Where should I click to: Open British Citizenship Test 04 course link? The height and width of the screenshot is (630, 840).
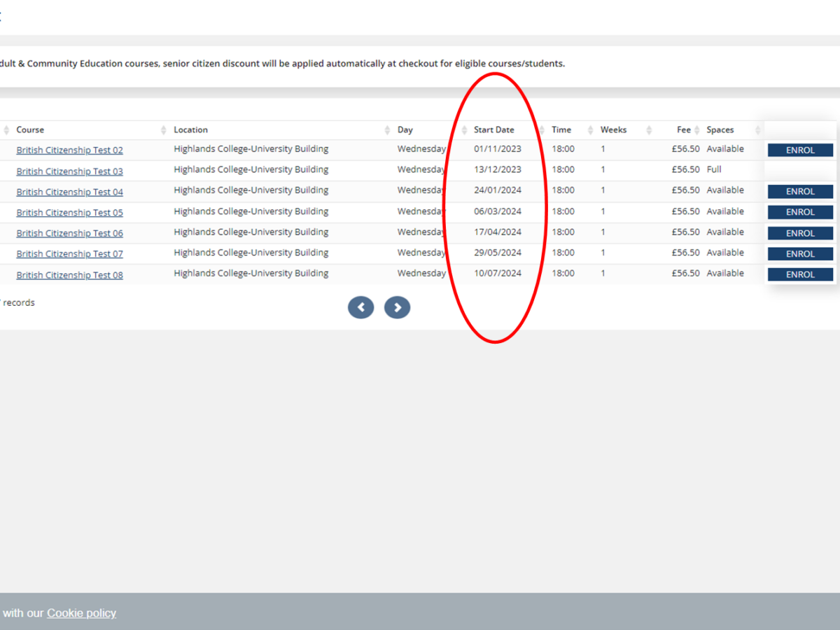click(x=70, y=192)
